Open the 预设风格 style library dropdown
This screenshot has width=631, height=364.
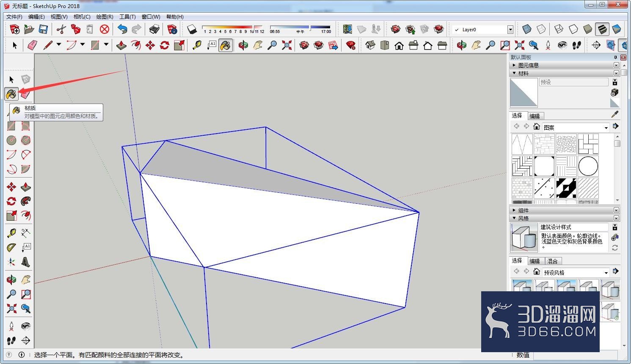606,273
